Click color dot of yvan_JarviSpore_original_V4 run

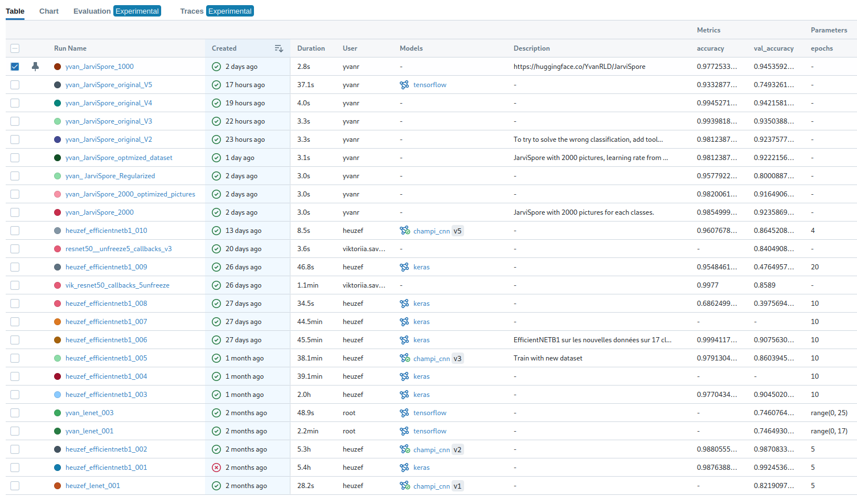(58, 103)
